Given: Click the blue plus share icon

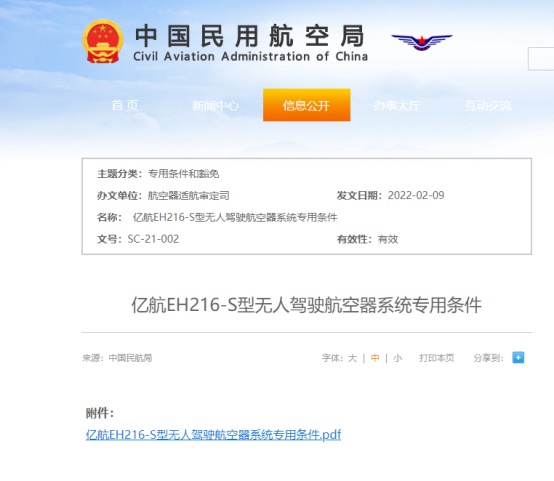Looking at the screenshot, I should (x=518, y=358).
